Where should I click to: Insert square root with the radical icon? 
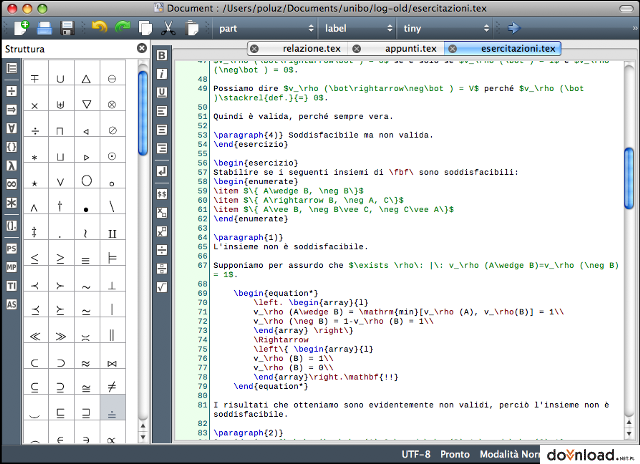pyautogui.click(x=162, y=287)
